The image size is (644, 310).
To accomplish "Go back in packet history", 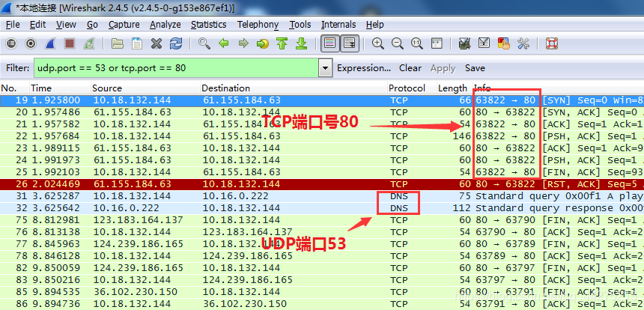I will [x=223, y=43].
